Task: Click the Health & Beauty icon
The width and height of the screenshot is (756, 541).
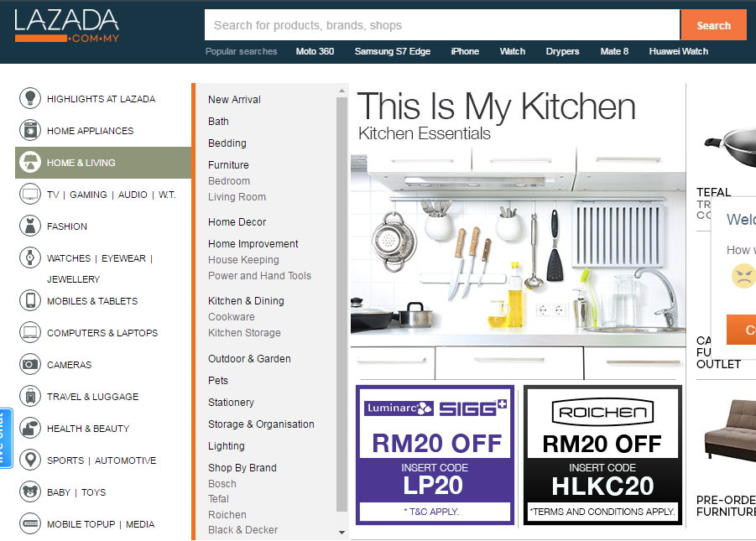Action: click(x=30, y=428)
